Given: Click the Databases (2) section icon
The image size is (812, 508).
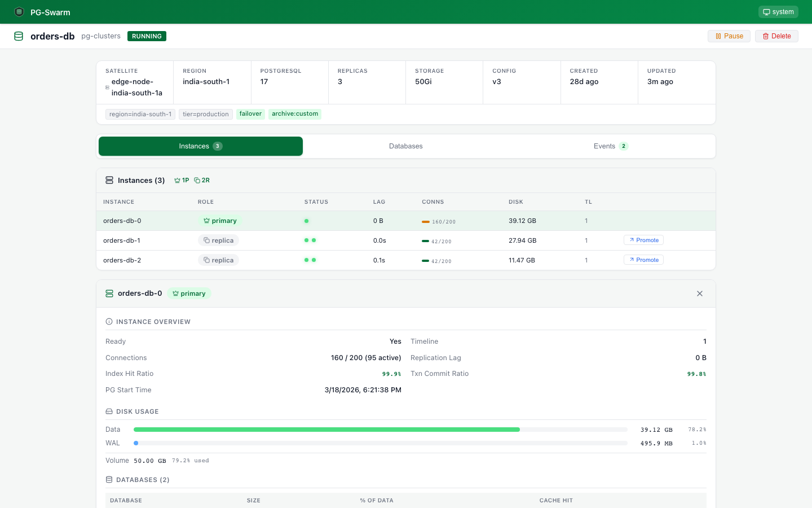Looking at the screenshot, I should (x=109, y=480).
